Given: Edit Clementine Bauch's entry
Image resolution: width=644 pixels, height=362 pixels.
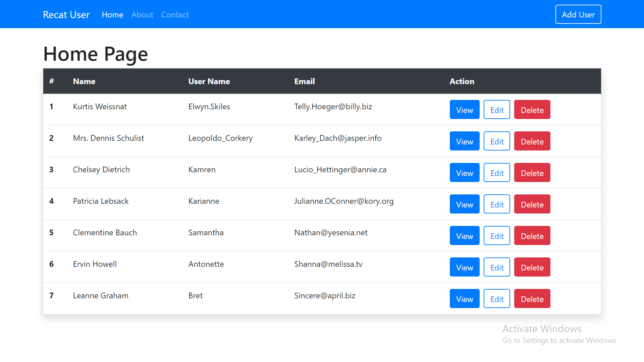Looking at the screenshot, I should tap(496, 236).
